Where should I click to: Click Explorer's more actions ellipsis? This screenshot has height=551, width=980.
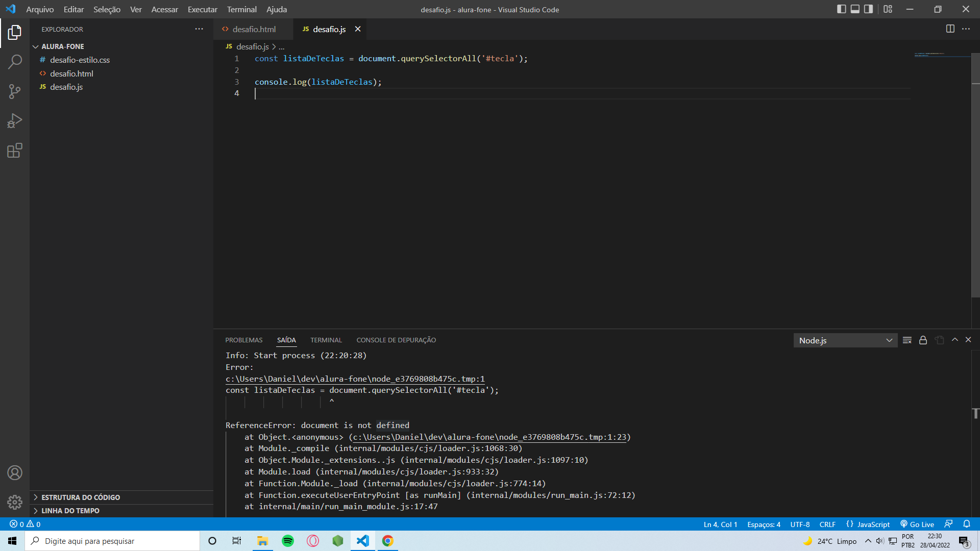pyautogui.click(x=199, y=29)
